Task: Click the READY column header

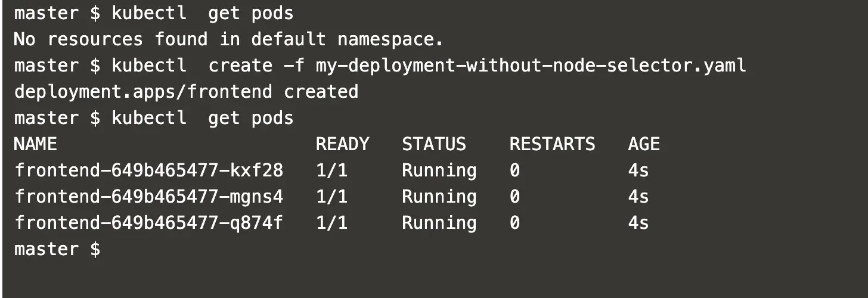Action: (x=342, y=144)
